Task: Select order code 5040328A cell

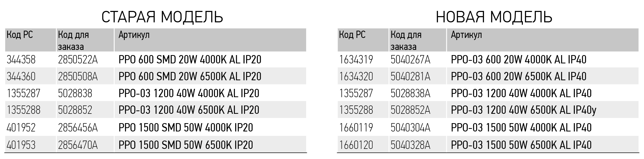Action: pos(410,145)
